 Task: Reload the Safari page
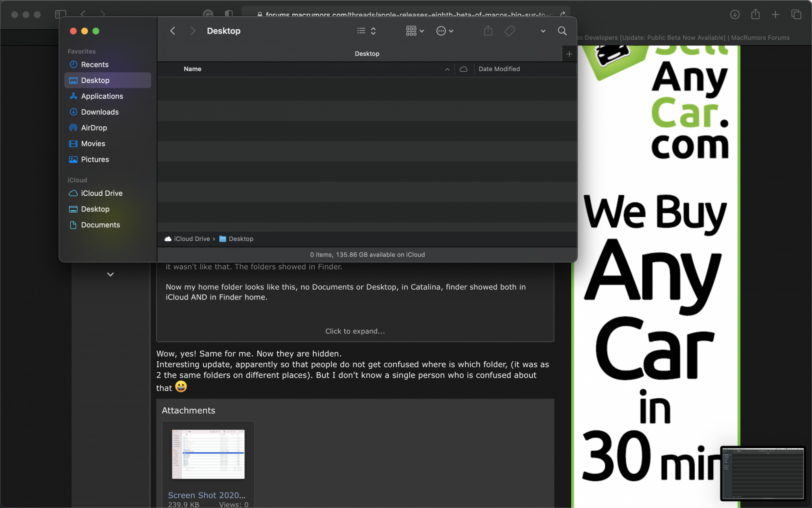pos(563,15)
